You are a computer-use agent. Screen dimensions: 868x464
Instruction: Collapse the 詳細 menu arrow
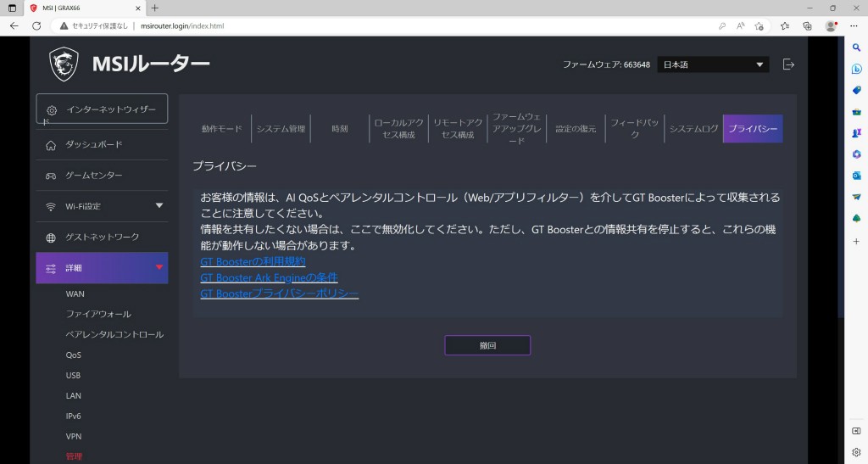[159, 268]
